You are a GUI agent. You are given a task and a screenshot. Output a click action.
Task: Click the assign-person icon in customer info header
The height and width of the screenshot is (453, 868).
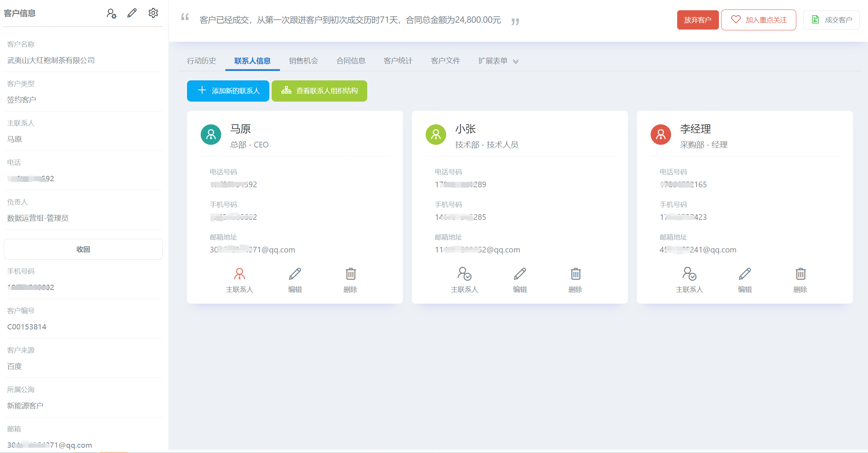pos(111,13)
